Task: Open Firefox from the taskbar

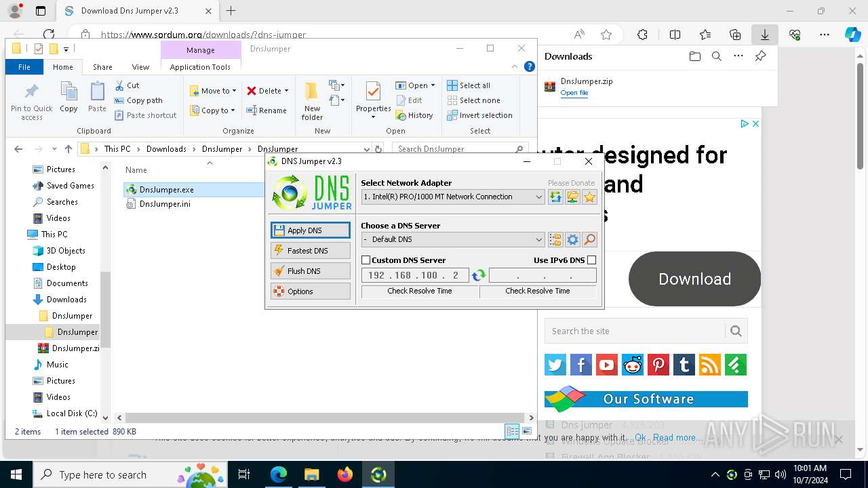Action: tap(345, 474)
